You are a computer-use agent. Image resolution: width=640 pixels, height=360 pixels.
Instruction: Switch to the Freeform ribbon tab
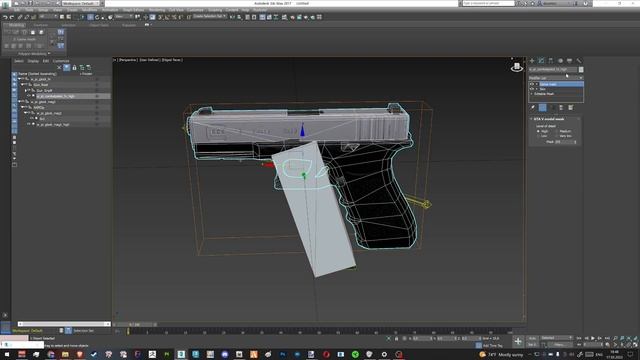[x=40, y=25]
